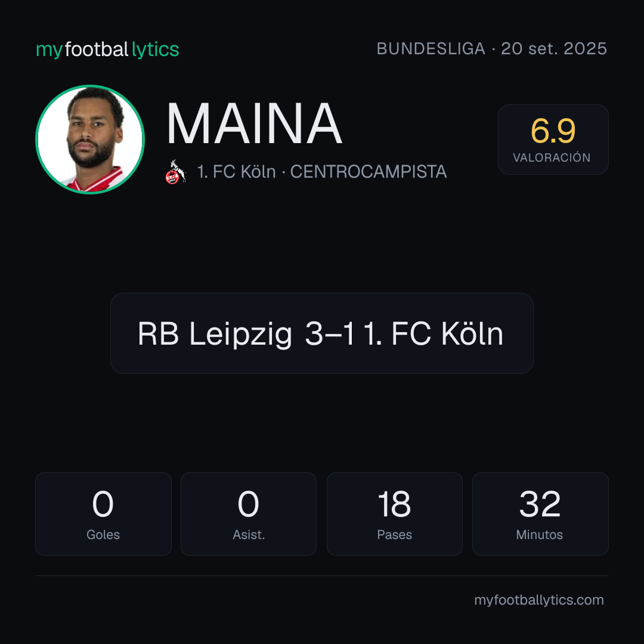644x644 pixels.
Task: Select Maina's circular player photo
Action: pos(90,140)
